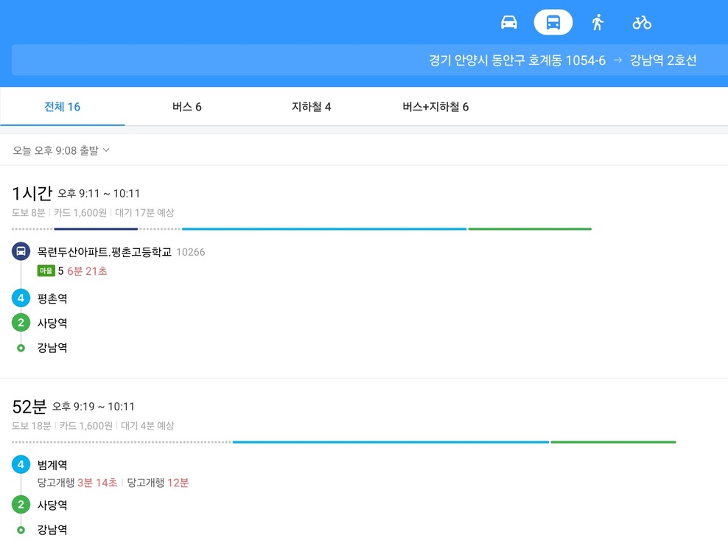Select the public transit bus icon
Screen dimensions: 728x560
[553, 22]
